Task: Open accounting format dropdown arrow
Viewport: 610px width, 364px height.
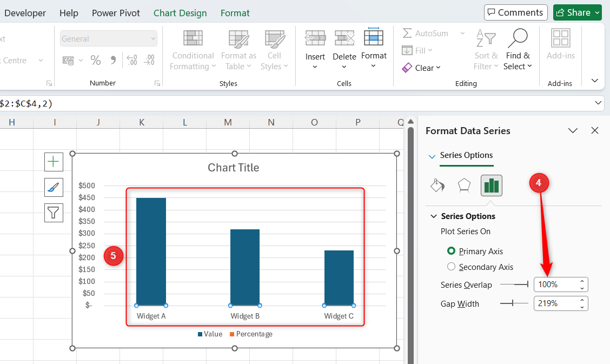Action: click(x=81, y=60)
